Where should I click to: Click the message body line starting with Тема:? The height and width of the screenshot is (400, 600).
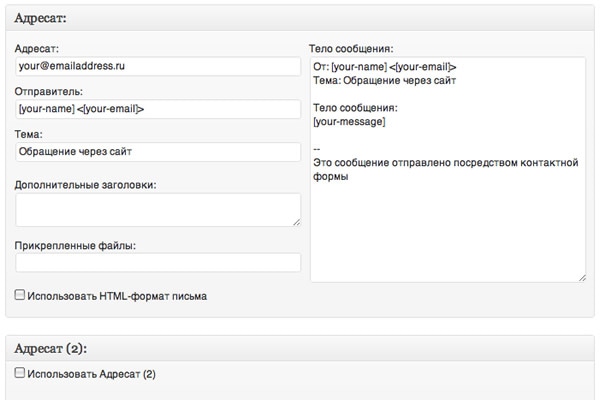pos(384,80)
